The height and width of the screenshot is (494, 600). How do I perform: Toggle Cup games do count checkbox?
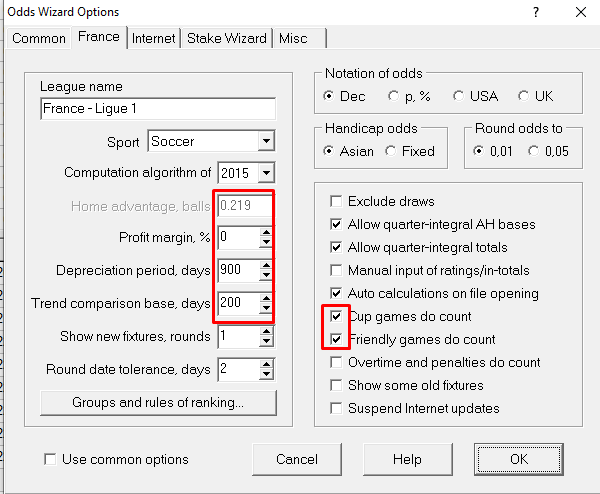click(x=337, y=317)
